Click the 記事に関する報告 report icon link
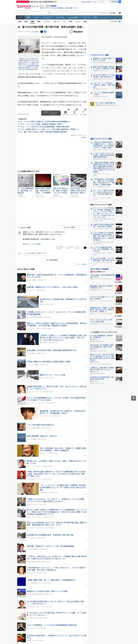The width and height of the screenshot is (138, 644). pos(23,114)
